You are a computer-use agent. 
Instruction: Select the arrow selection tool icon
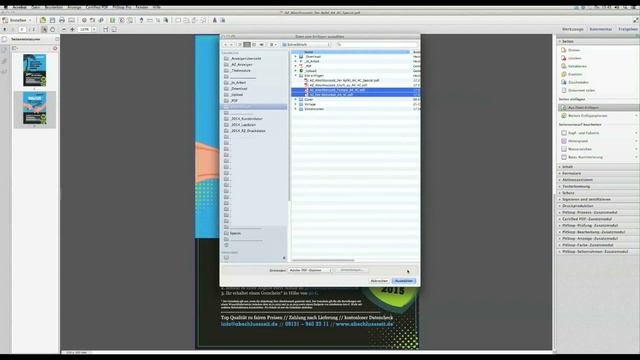[44, 29]
